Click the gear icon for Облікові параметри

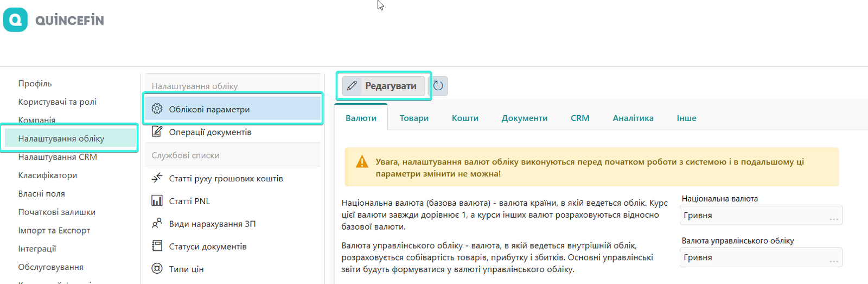coord(157,109)
